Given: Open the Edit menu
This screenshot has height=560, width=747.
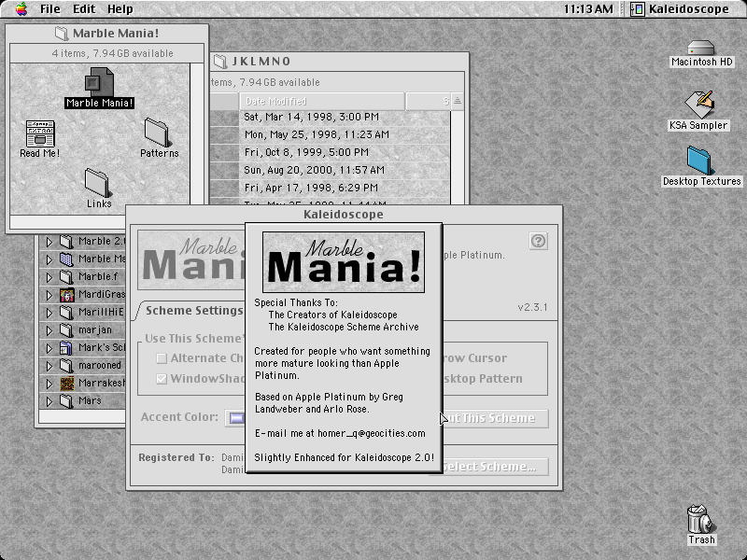Looking at the screenshot, I should [x=84, y=9].
